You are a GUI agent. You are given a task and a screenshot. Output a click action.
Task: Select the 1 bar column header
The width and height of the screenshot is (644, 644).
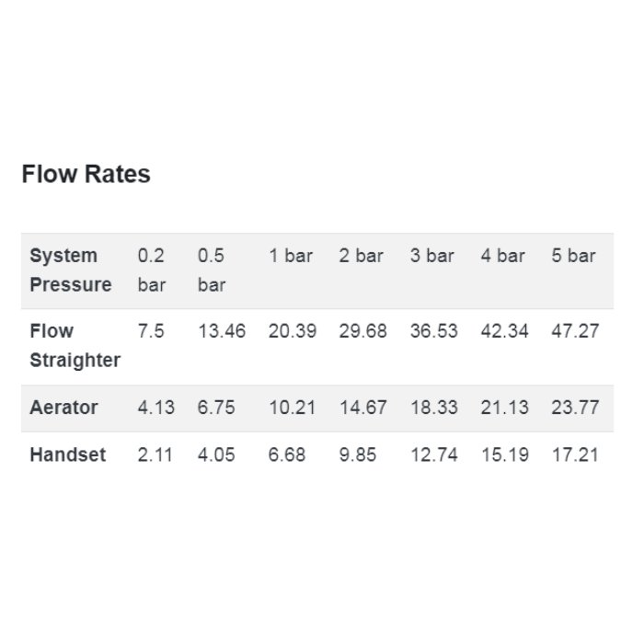(x=291, y=256)
